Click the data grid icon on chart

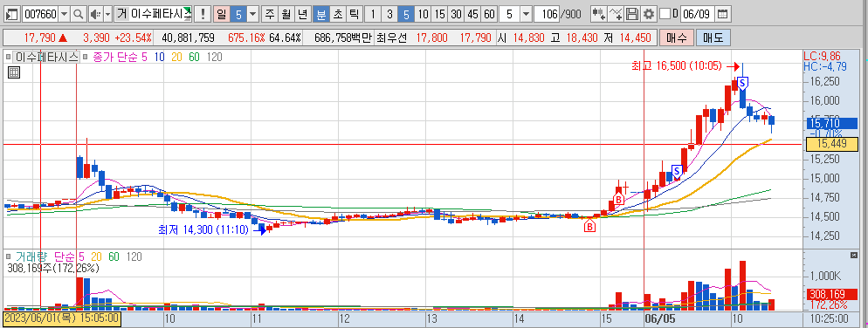[x=14, y=72]
